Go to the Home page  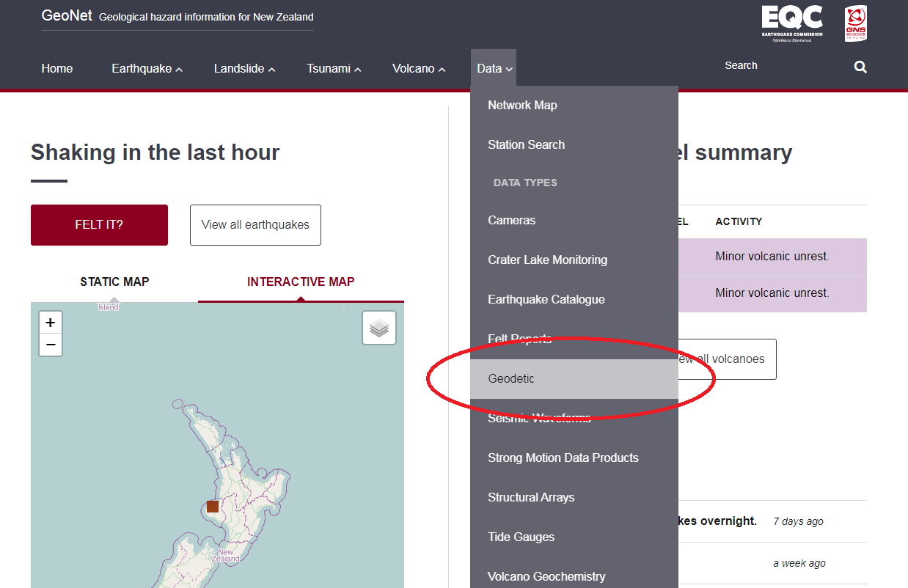tap(57, 68)
